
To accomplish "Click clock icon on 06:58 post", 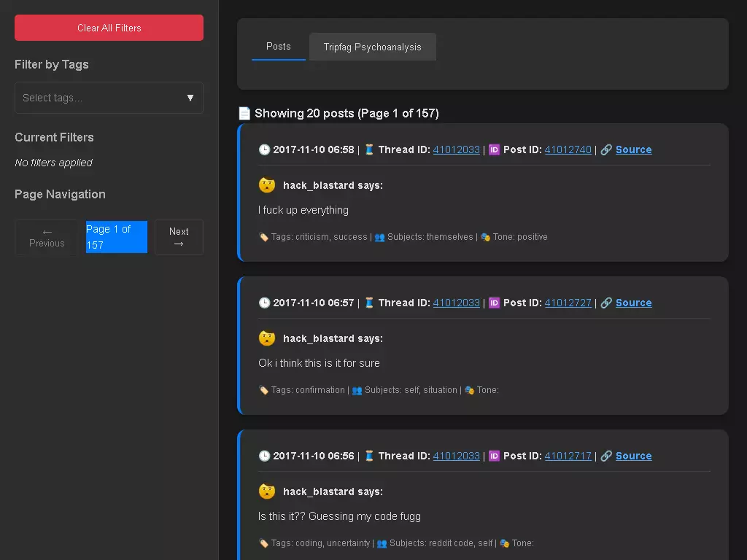I will (x=264, y=149).
